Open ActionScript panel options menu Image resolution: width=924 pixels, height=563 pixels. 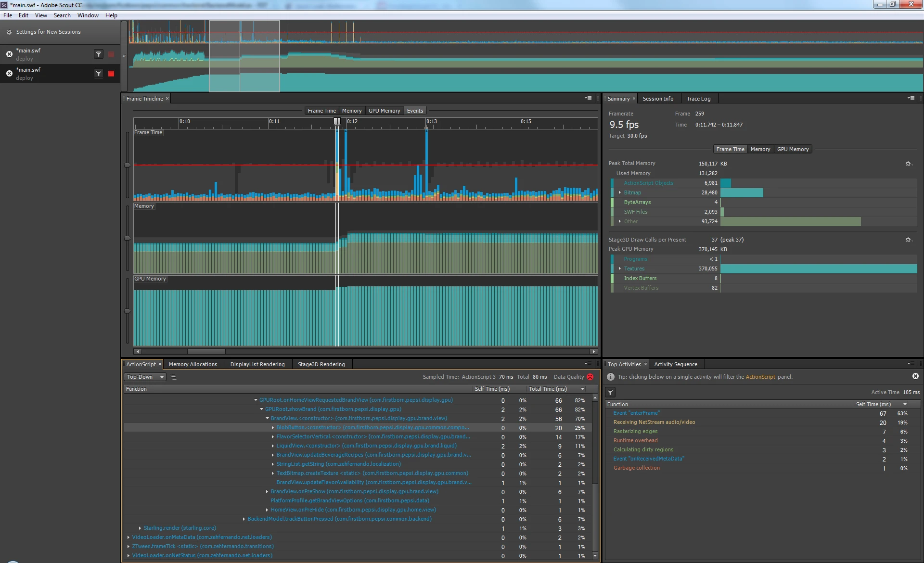tap(588, 364)
